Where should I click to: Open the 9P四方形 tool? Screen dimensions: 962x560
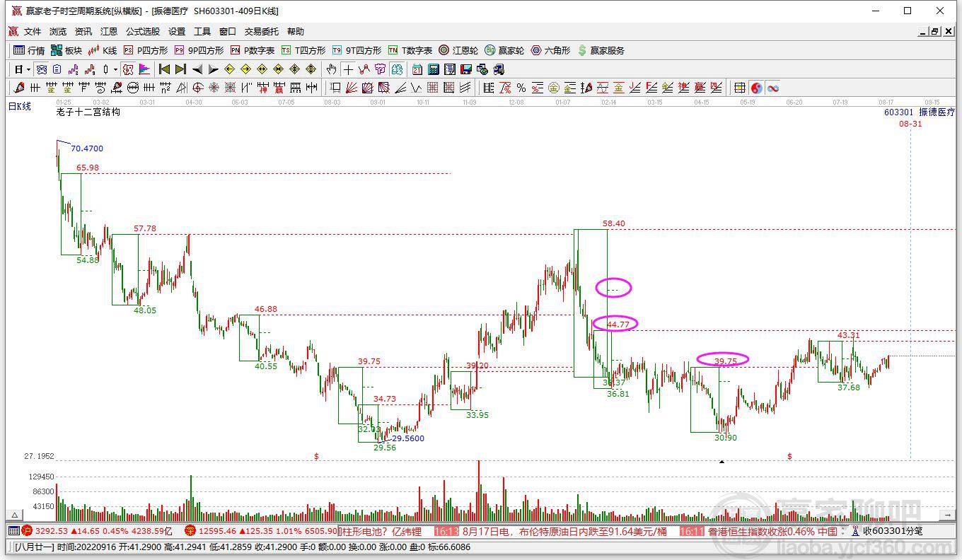pyautogui.click(x=199, y=50)
